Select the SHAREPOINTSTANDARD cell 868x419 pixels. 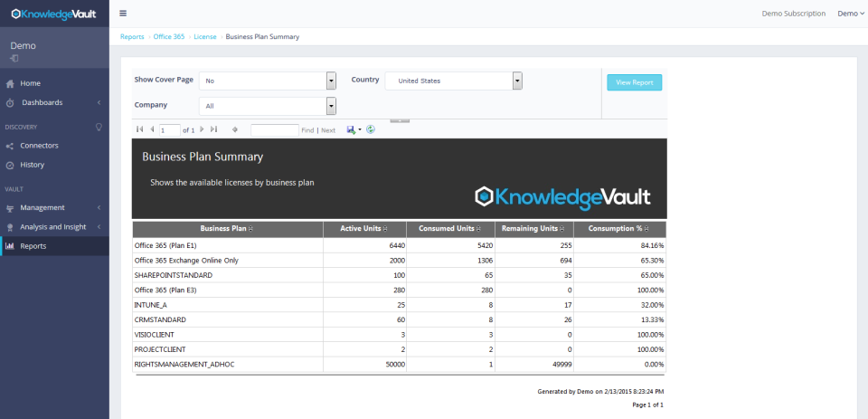point(174,275)
